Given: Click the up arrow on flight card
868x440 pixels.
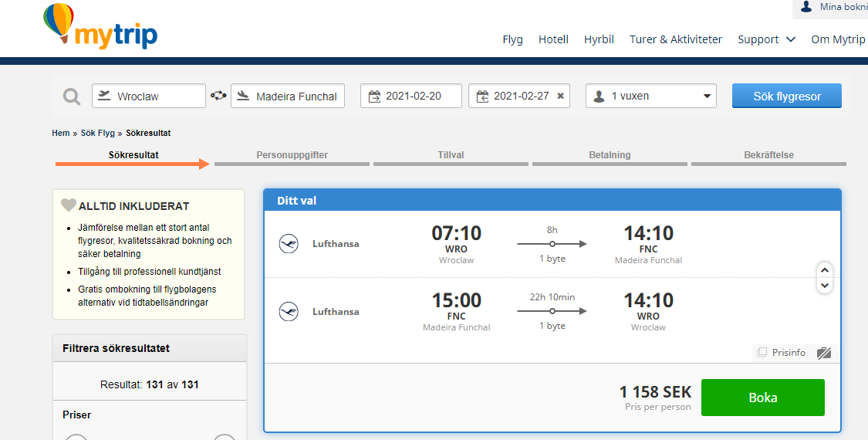Looking at the screenshot, I should point(825,270).
